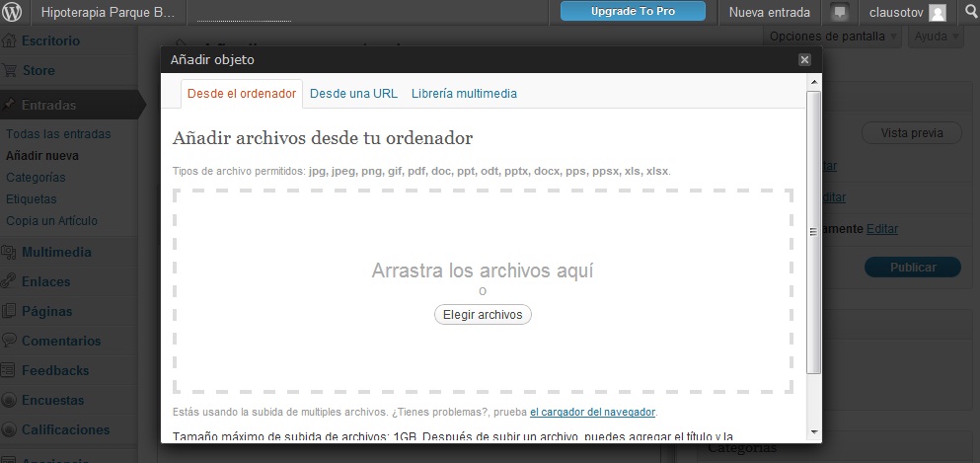
Task: Open the Librería multimedia tab
Action: (464, 94)
